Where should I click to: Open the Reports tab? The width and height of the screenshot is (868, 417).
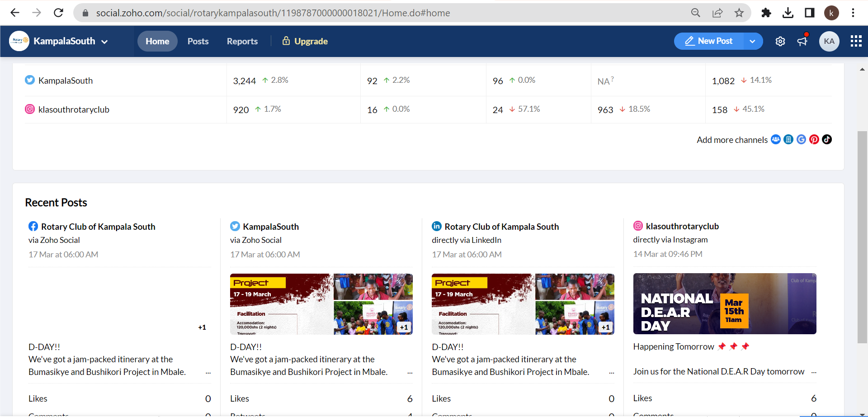click(x=242, y=41)
